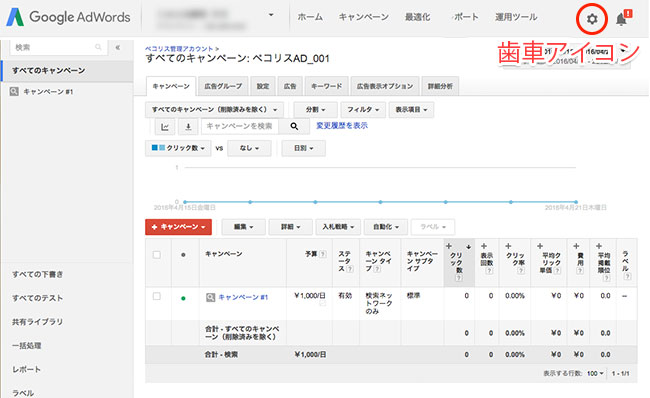Screen dimensions: 650x398
Task: Switch to the 広告表示オプション tab
Action: 385,86
